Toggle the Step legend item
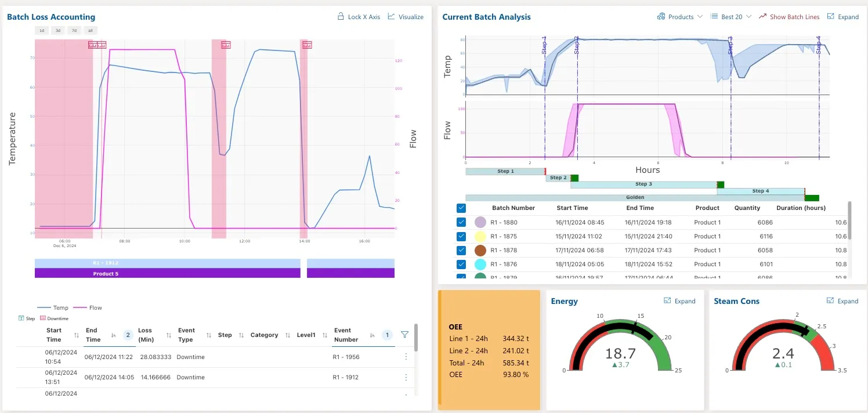 click(x=27, y=318)
